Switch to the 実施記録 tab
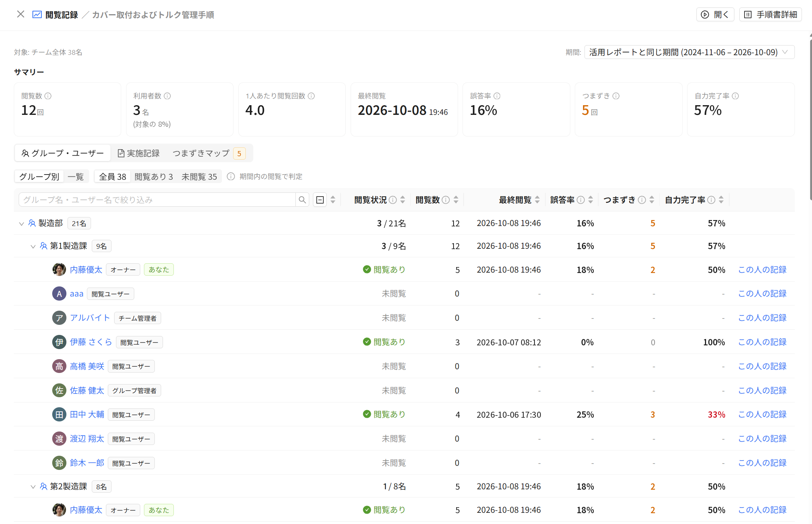Viewport: 812px width, 524px height. [x=138, y=153]
